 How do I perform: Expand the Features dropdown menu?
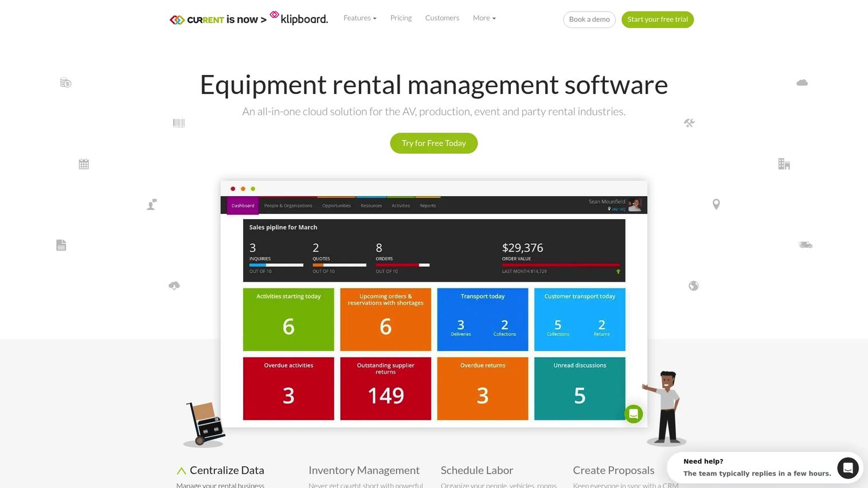click(360, 18)
